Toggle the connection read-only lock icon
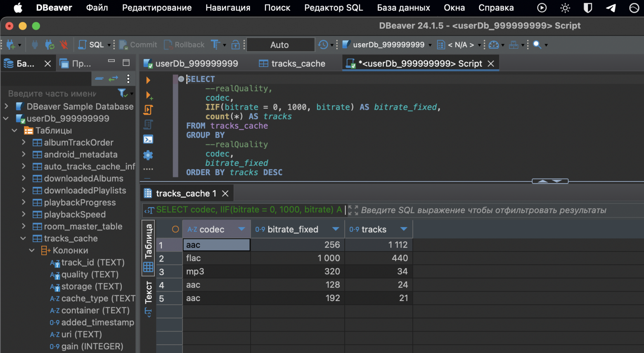This screenshot has width=644, height=353. coord(235,45)
